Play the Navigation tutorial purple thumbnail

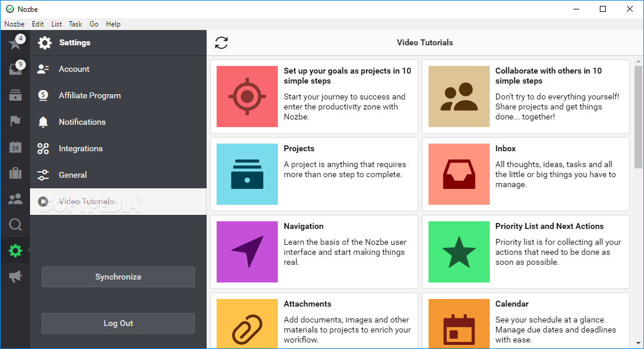coord(247,252)
